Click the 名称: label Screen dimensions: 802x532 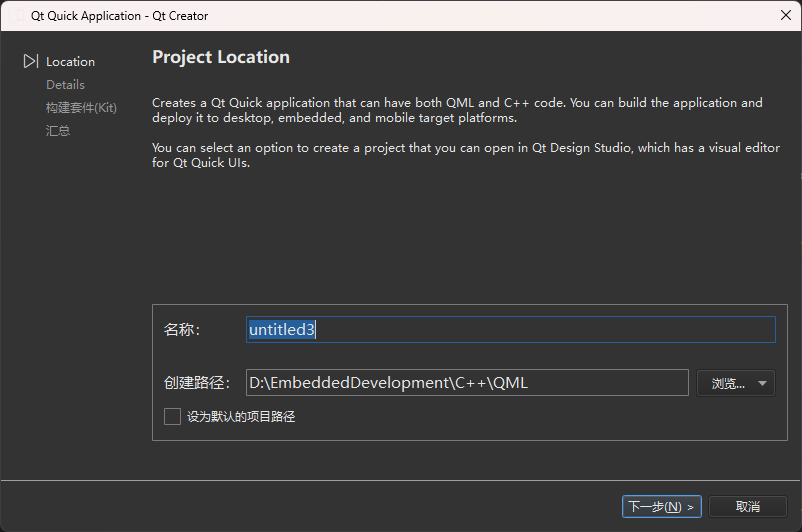click(182, 329)
